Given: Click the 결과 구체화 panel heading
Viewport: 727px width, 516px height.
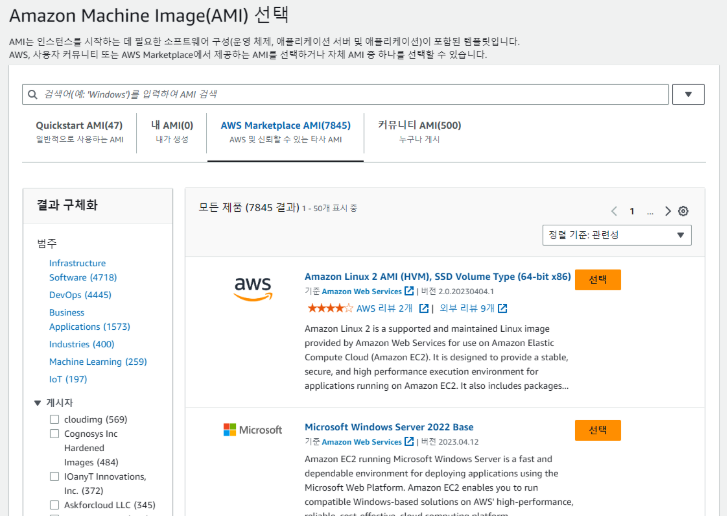Looking at the screenshot, I should coord(67,205).
